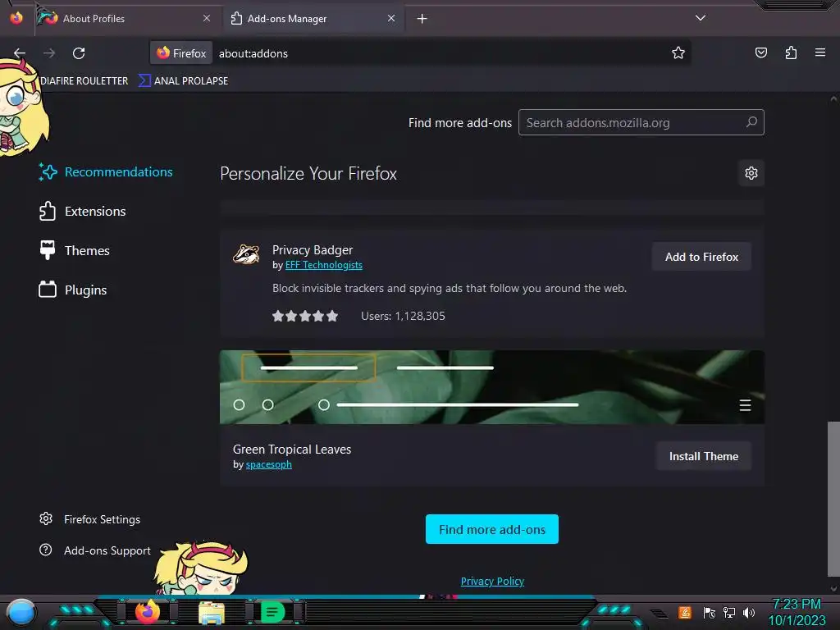Click the Firefox identity badge in address bar

click(181, 53)
